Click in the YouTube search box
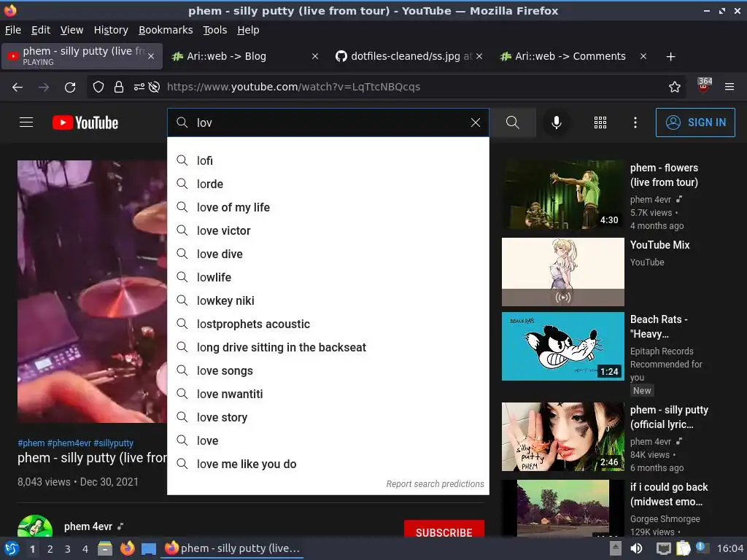This screenshot has height=560, width=747. [x=328, y=122]
